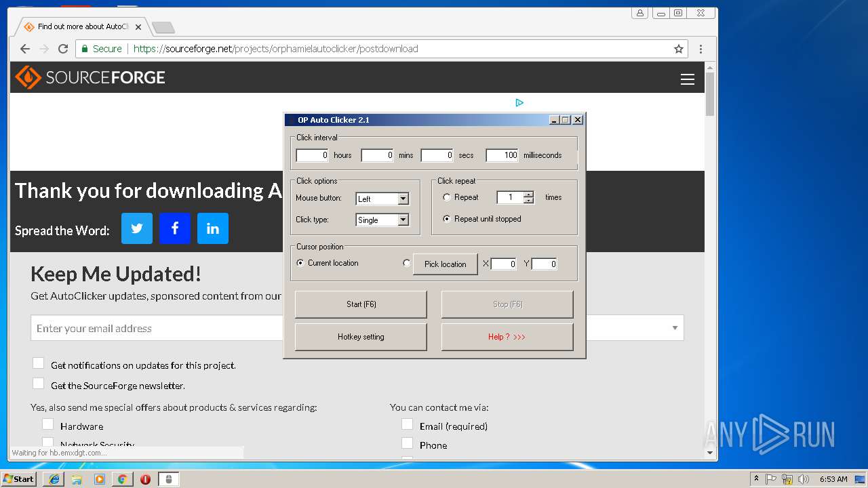The height and width of the screenshot is (488, 868).
Task: Share on Facebook
Action: point(175,228)
